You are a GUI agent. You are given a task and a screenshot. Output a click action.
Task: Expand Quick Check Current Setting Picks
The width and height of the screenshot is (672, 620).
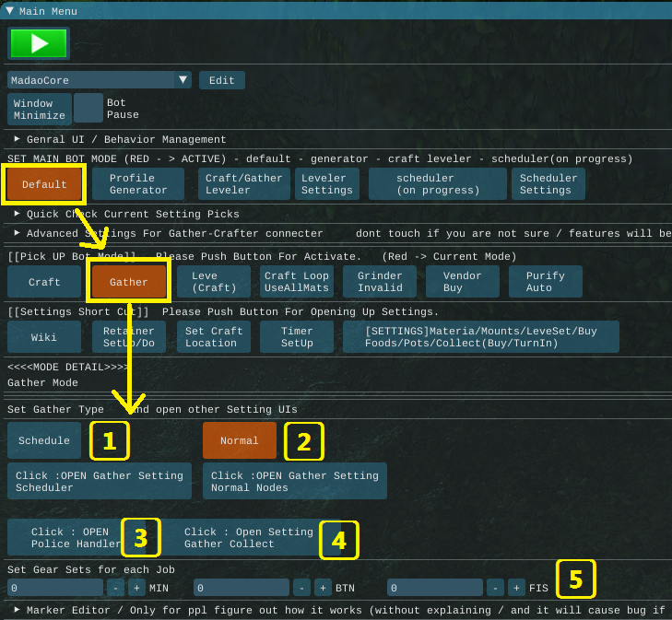(x=18, y=214)
